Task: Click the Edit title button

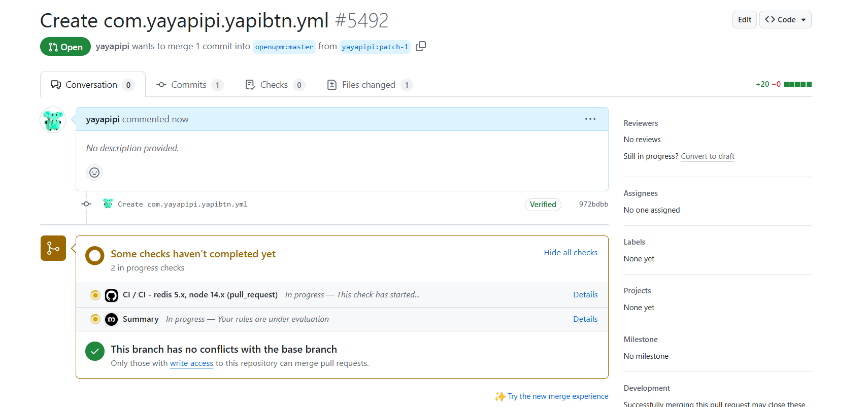Action: click(744, 20)
